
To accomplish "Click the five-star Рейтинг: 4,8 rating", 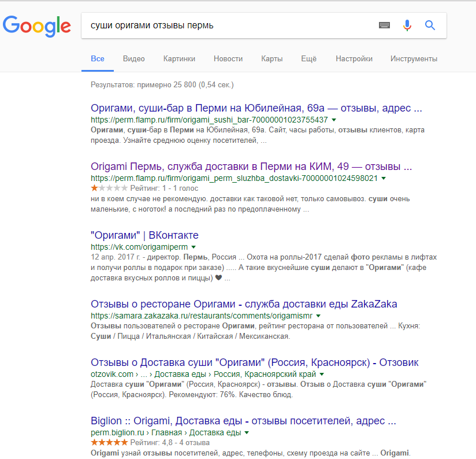I will pos(150,443).
